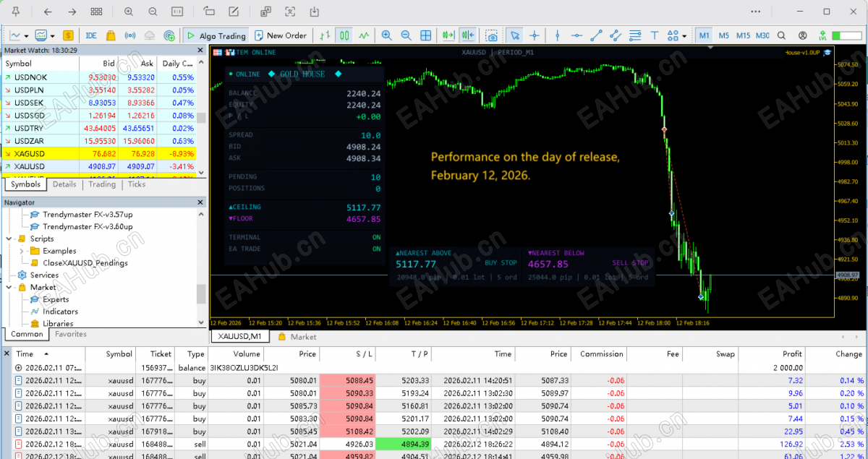Download the image with the save icon

(x=314, y=12)
